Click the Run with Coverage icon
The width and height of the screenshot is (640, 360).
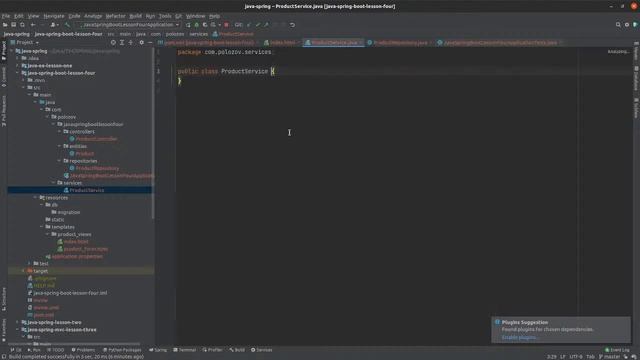pyautogui.click(x=205, y=25)
